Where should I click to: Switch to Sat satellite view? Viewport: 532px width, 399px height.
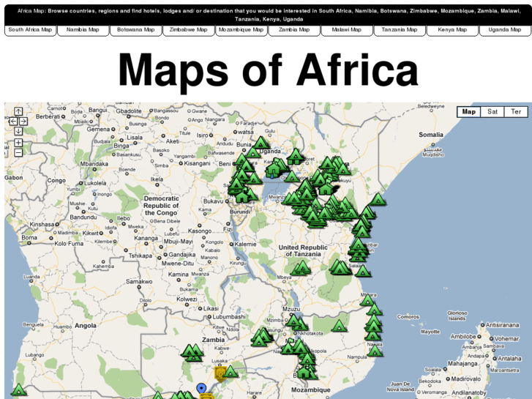click(492, 112)
